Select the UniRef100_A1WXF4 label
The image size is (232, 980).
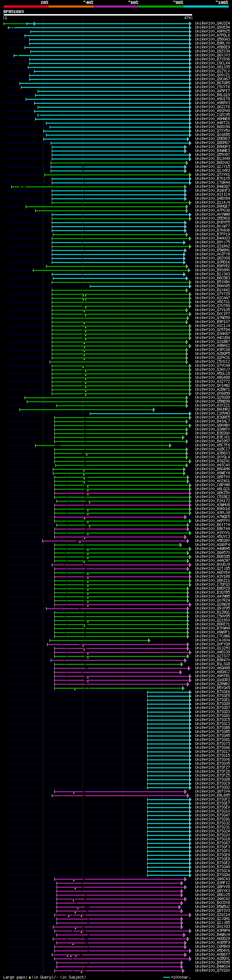[x=212, y=545]
